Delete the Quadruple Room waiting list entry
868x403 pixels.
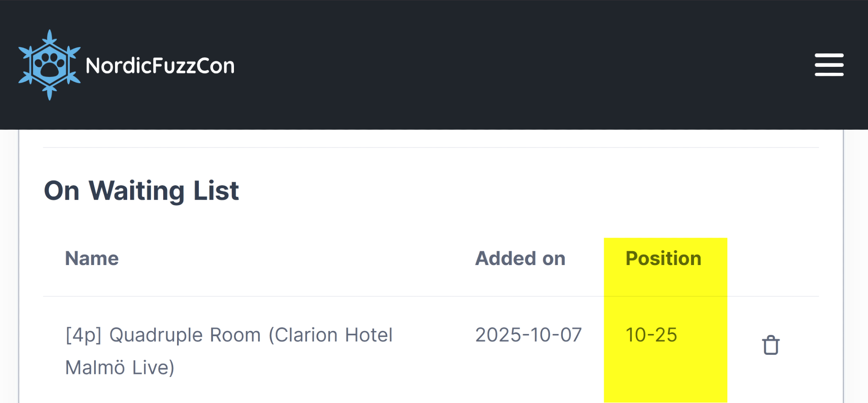pos(771,345)
